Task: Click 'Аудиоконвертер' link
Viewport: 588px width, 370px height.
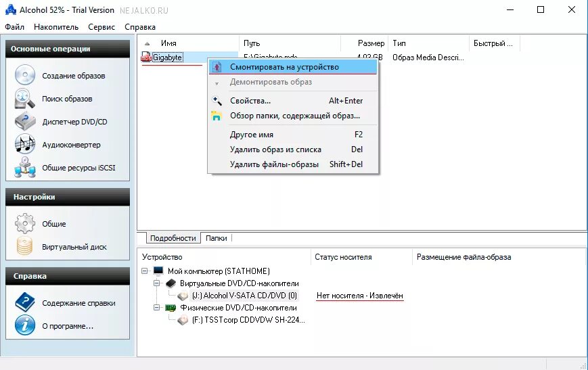Action: 71,145
